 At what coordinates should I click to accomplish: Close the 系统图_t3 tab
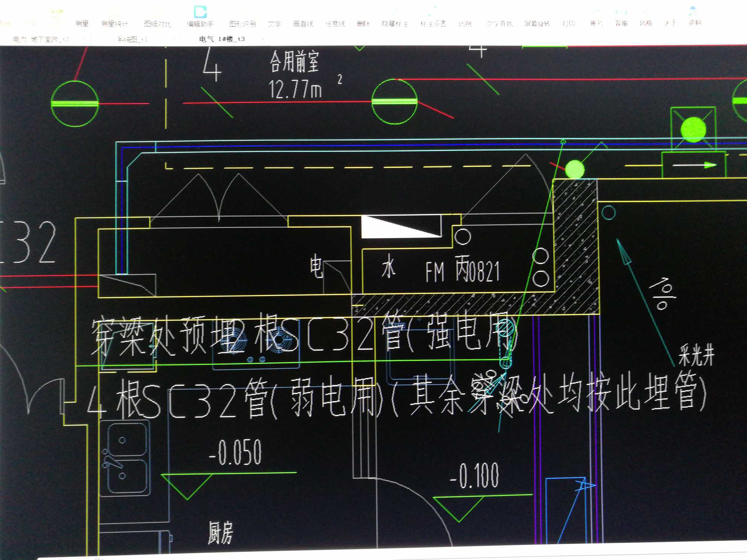coord(174,39)
